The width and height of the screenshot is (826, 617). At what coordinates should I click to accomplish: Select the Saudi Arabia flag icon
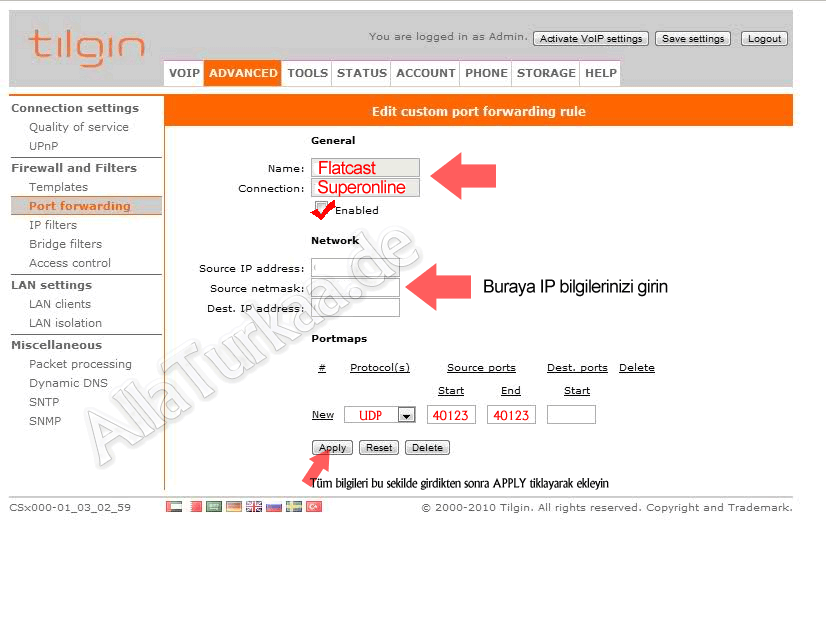coord(214,507)
